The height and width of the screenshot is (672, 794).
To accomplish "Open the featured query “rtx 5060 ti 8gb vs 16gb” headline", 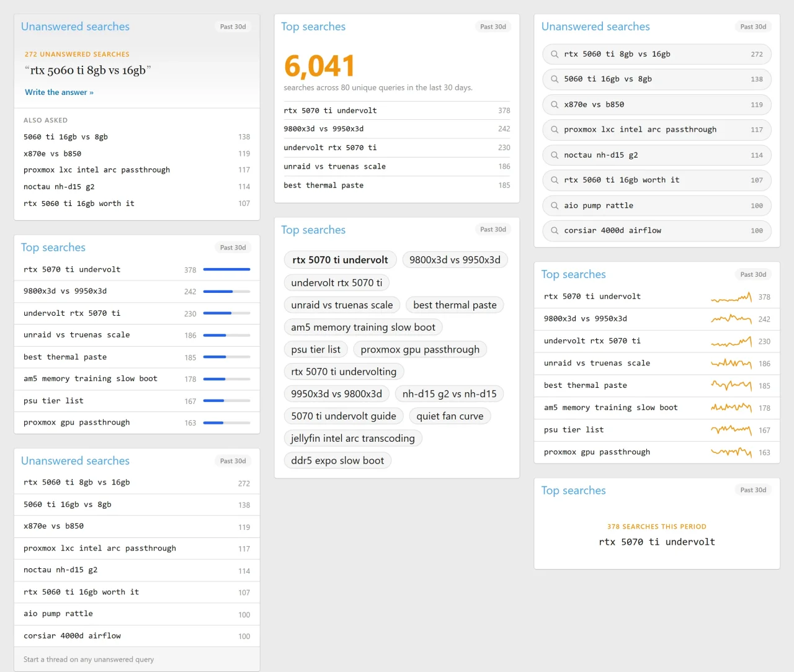I will tap(87, 70).
